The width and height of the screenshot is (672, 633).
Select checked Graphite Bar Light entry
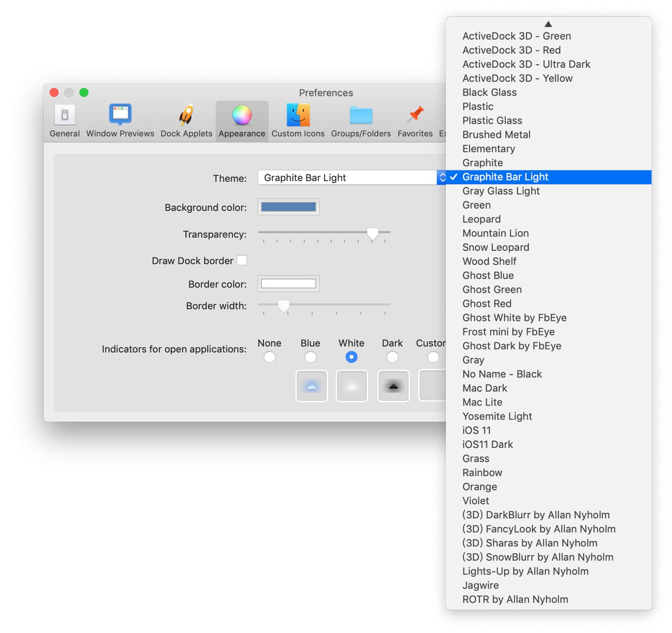coord(549,177)
